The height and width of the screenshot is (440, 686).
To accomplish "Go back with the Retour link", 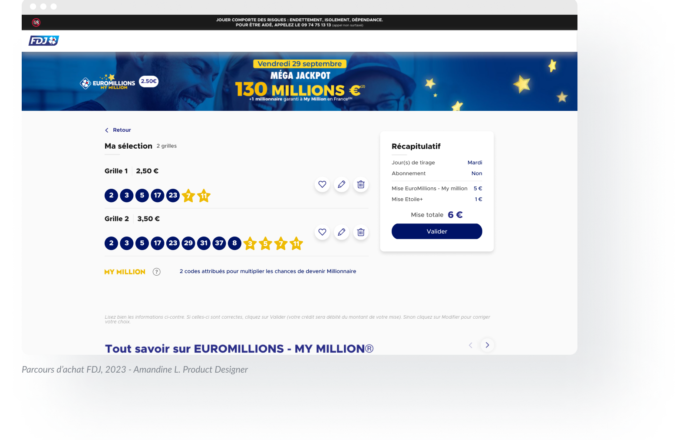I will click(118, 130).
